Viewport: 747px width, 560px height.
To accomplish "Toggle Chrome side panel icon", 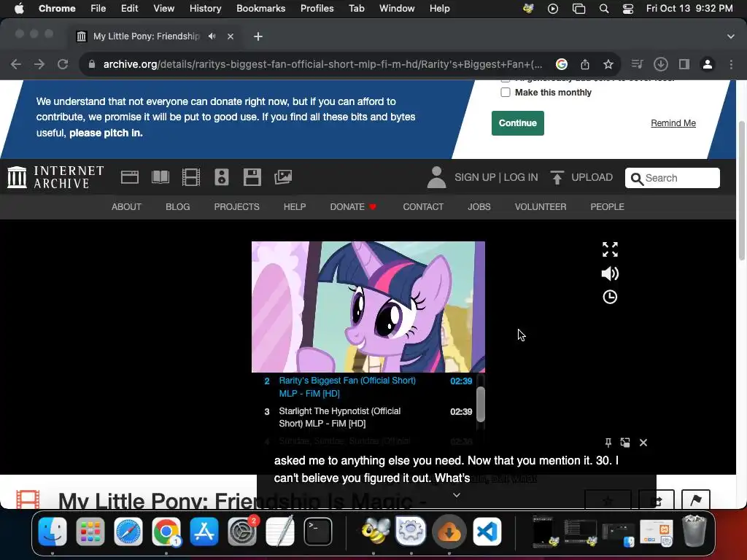I will click(684, 64).
